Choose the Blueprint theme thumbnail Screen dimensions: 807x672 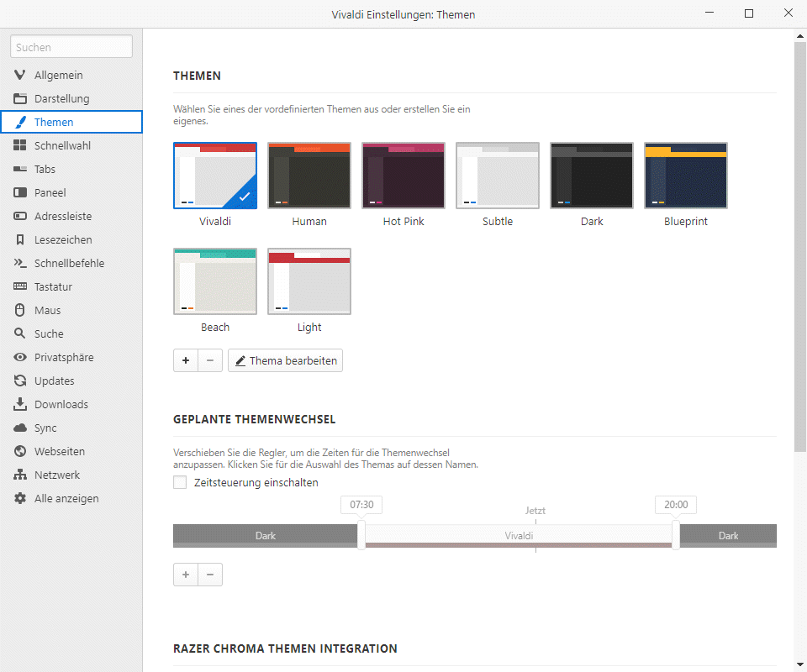(686, 176)
